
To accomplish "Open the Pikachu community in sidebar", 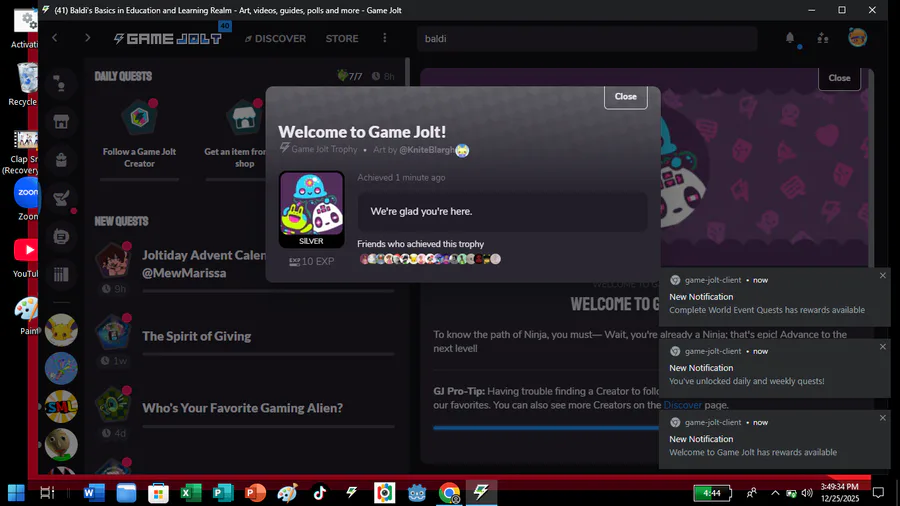I will click(61, 330).
